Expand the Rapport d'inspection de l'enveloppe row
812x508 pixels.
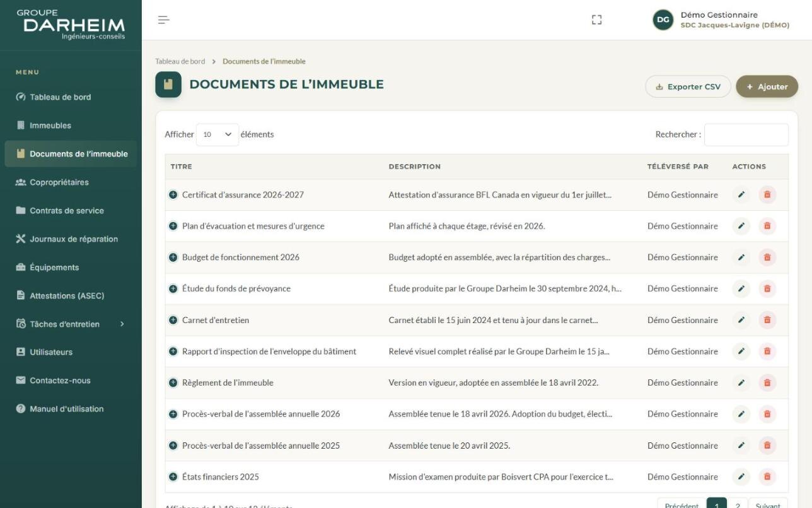(x=173, y=351)
